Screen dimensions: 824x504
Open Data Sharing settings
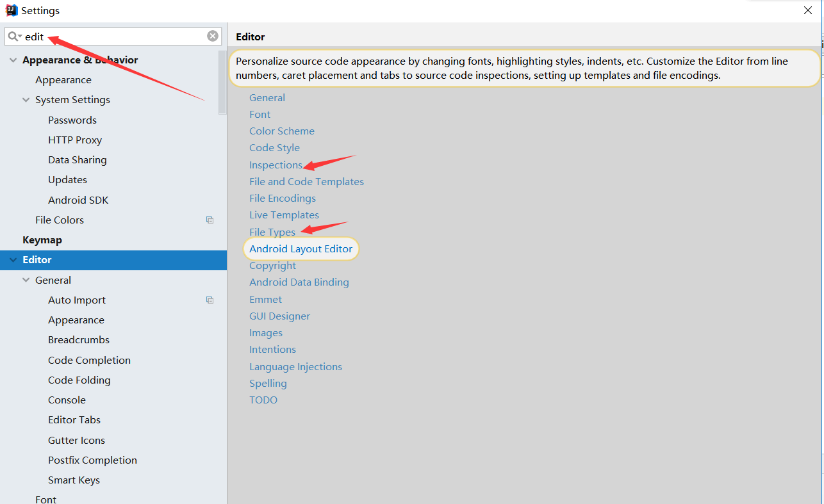[x=78, y=160]
